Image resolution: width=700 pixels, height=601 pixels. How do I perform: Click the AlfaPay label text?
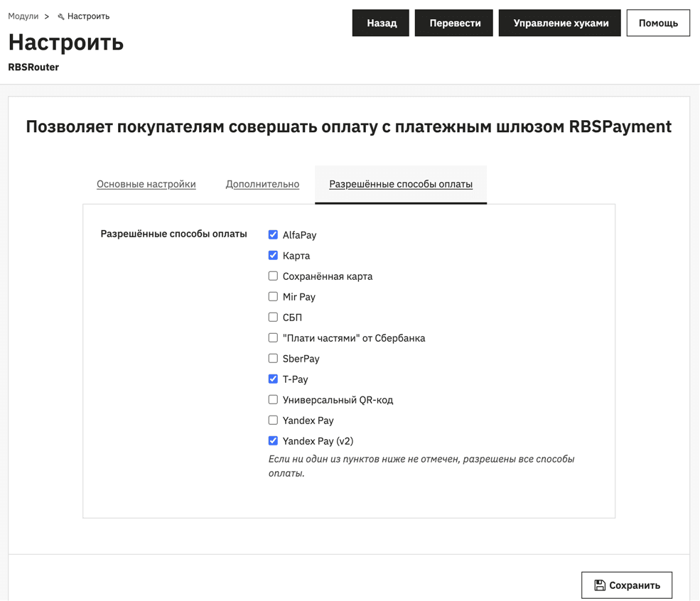click(300, 235)
